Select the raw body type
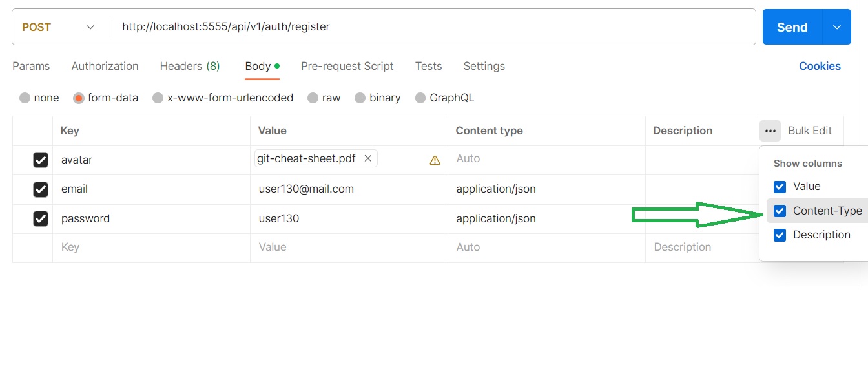868x380 pixels. pyautogui.click(x=313, y=98)
